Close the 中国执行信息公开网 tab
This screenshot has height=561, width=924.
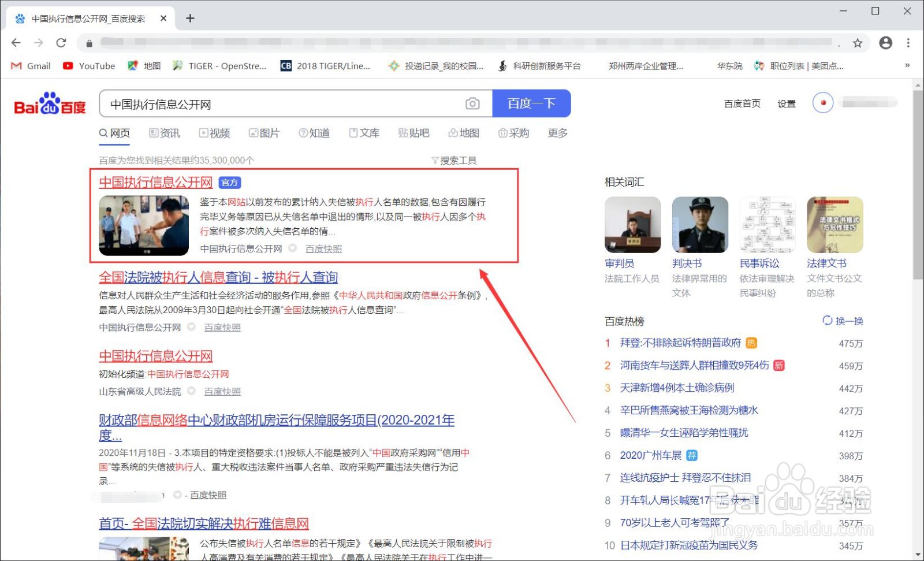tap(163, 18)
